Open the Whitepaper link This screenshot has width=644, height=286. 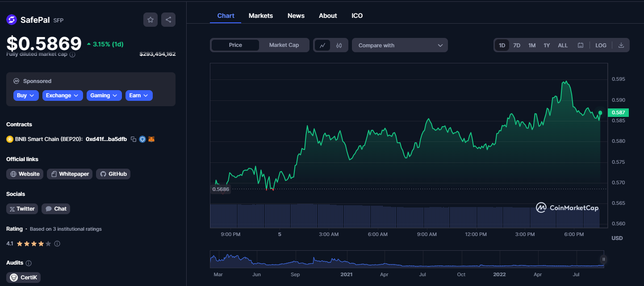(x=70, y=174)
